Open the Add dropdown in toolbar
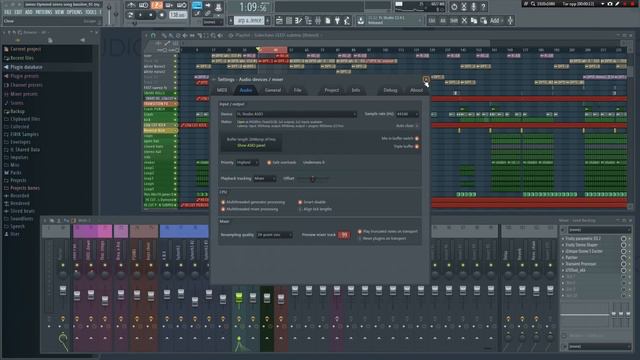 (496, 20)
